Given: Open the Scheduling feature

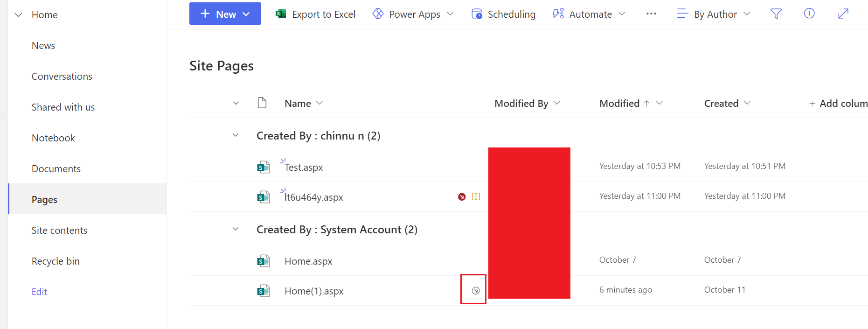Looking at the screenshot, I should 503,14.
